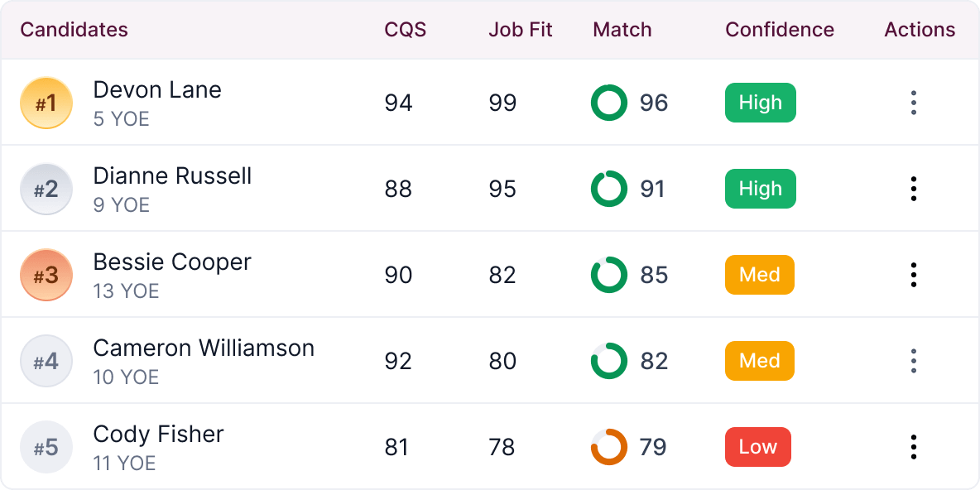Click Devon Lane's match ring showing 96

point(608,103)
